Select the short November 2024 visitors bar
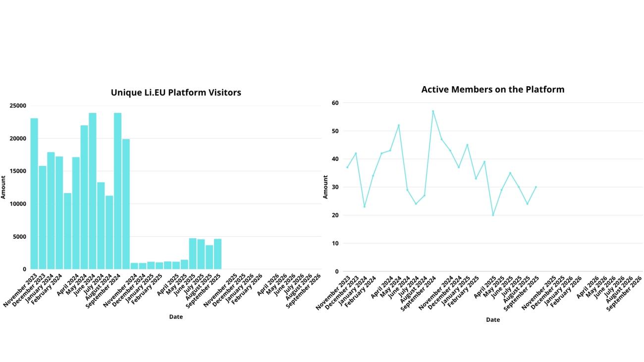Image resolution: width=644 pixels, height=362 pixels. 134,266
